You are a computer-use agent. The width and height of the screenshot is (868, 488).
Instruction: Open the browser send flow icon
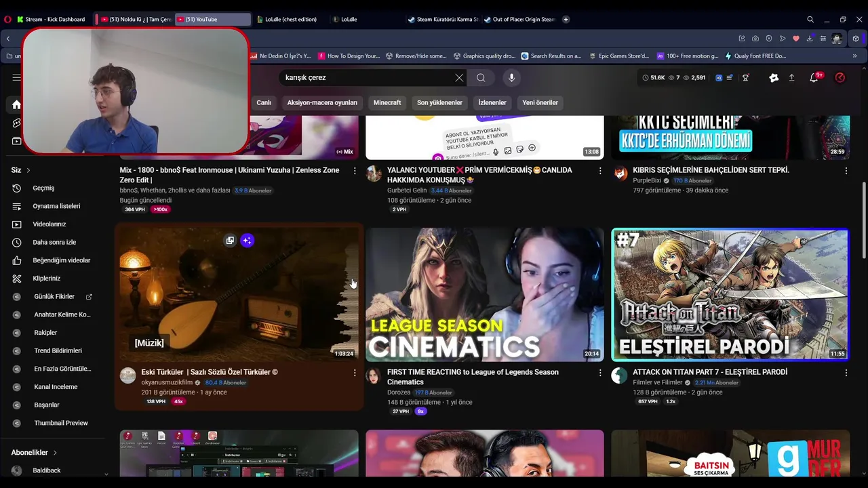(x=783, y=39)
